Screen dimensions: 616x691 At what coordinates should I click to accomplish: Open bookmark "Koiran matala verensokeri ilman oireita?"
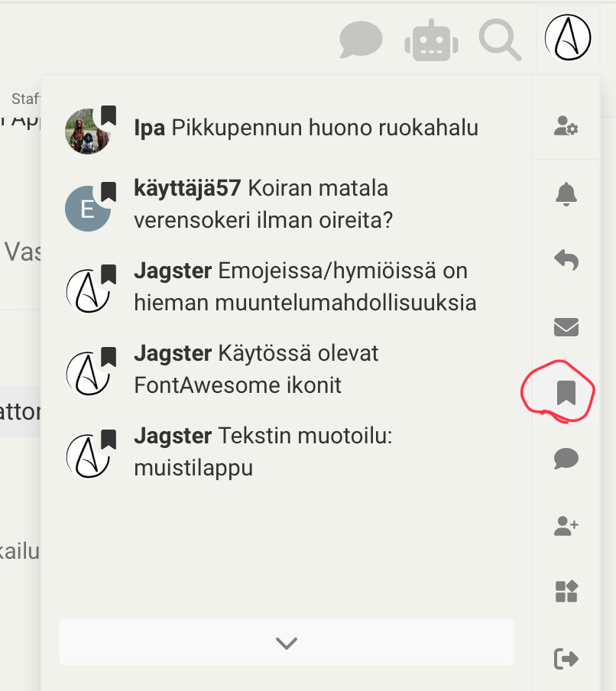click(306, 204)
